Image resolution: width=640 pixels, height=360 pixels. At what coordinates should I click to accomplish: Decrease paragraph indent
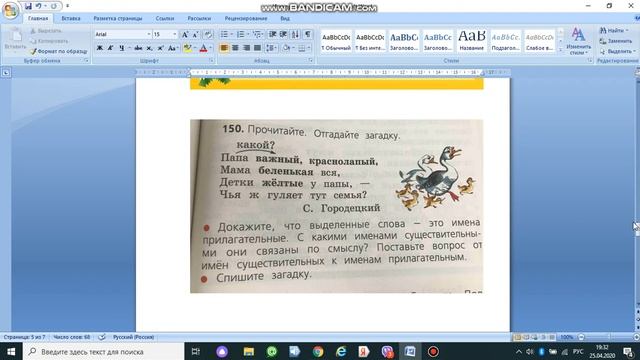273,34
